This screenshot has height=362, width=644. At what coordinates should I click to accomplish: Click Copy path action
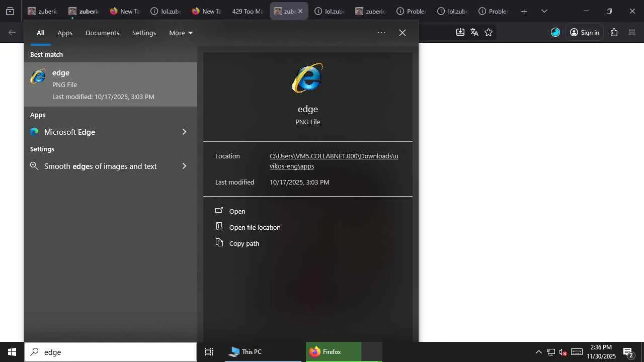[244, 243]
